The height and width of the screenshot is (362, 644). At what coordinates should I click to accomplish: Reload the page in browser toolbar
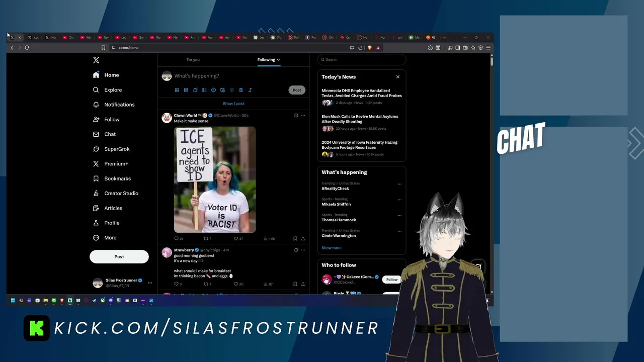click(27, 48)
